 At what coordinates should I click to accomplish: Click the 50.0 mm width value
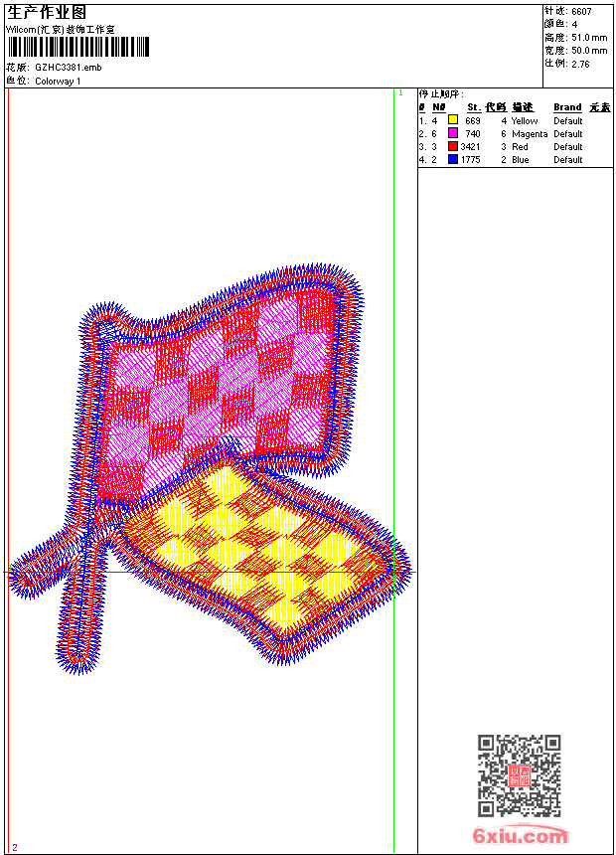click(589, 51)
